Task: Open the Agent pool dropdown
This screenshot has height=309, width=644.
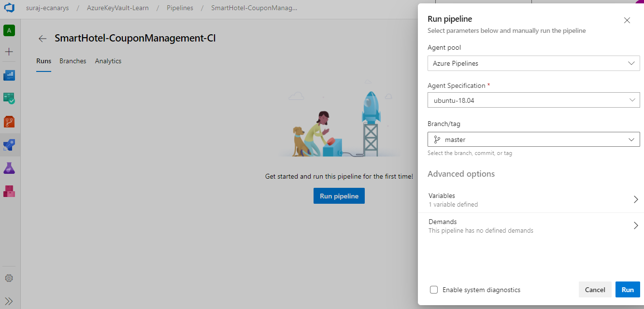Action: click(534, 63)
